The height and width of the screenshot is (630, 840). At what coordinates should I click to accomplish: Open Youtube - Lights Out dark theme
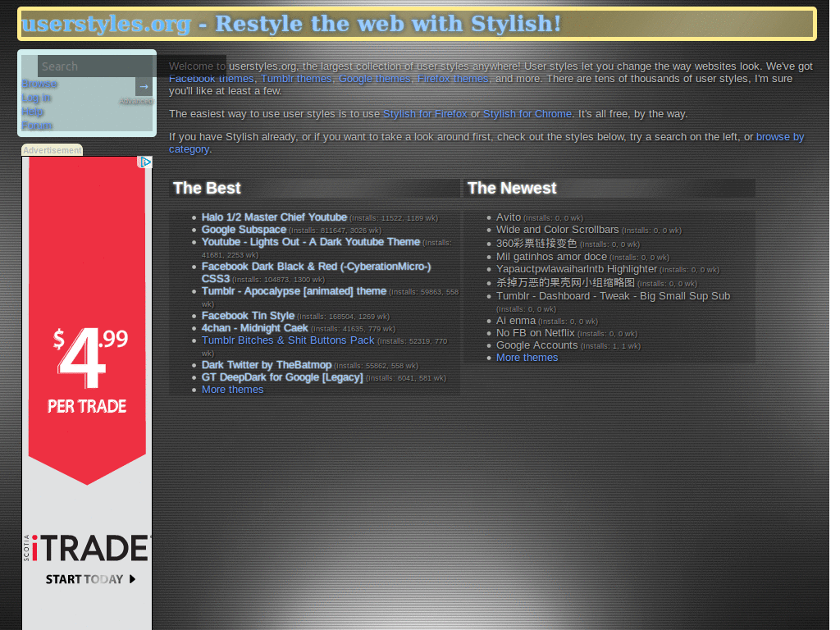click(x=311, y=242)
